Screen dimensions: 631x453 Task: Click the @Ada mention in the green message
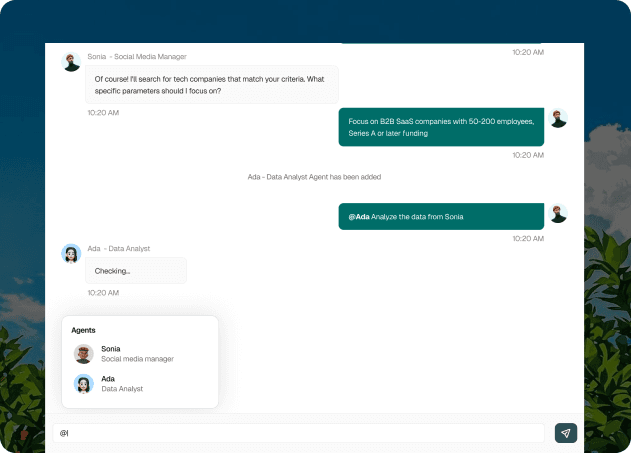tap(358, 216)
